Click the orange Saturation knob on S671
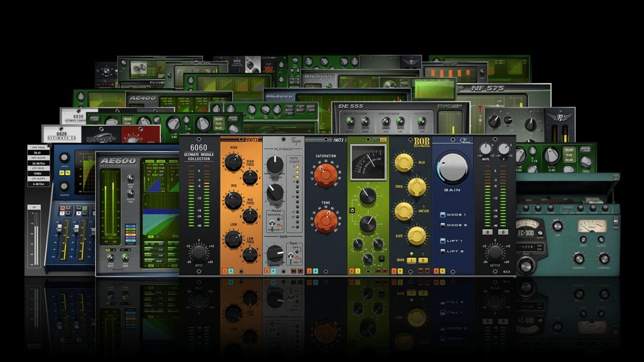644x362 pixels. point(326,175)
